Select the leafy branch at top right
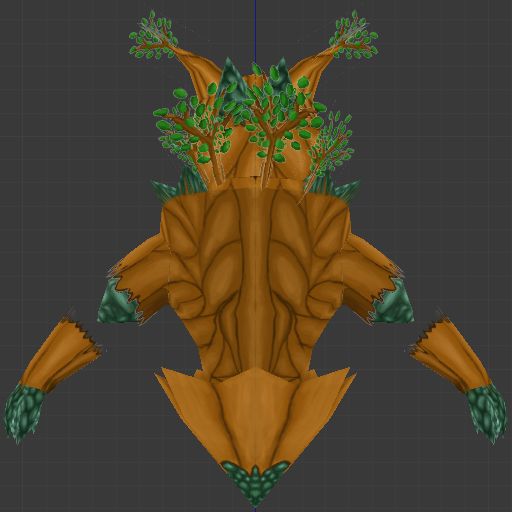Screen dimensions: 512x512 [354, 36]
